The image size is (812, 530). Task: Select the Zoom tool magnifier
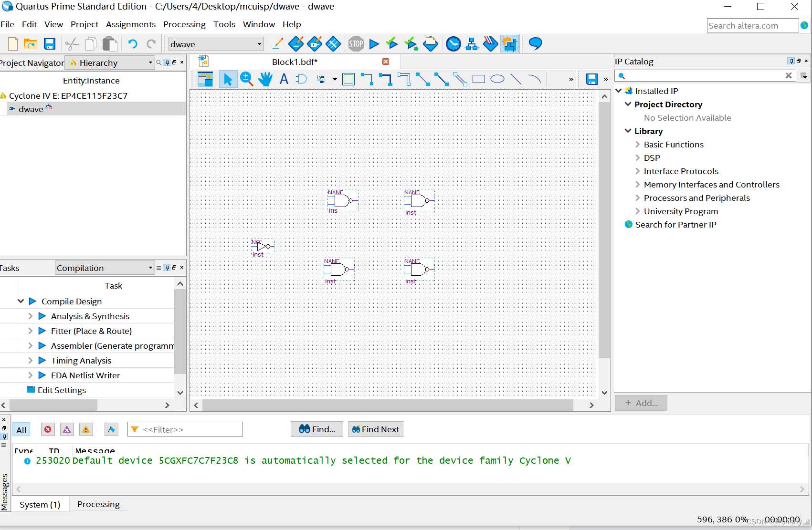click(246, 79)
